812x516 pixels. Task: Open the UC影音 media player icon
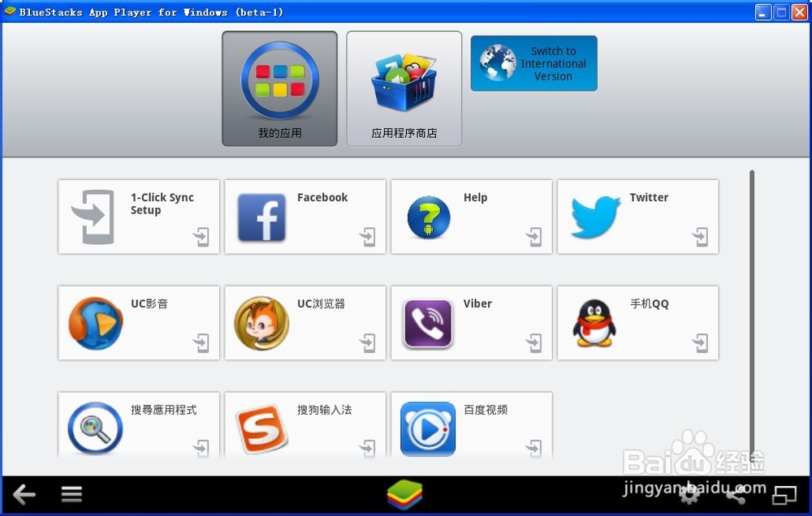(95, 323)
